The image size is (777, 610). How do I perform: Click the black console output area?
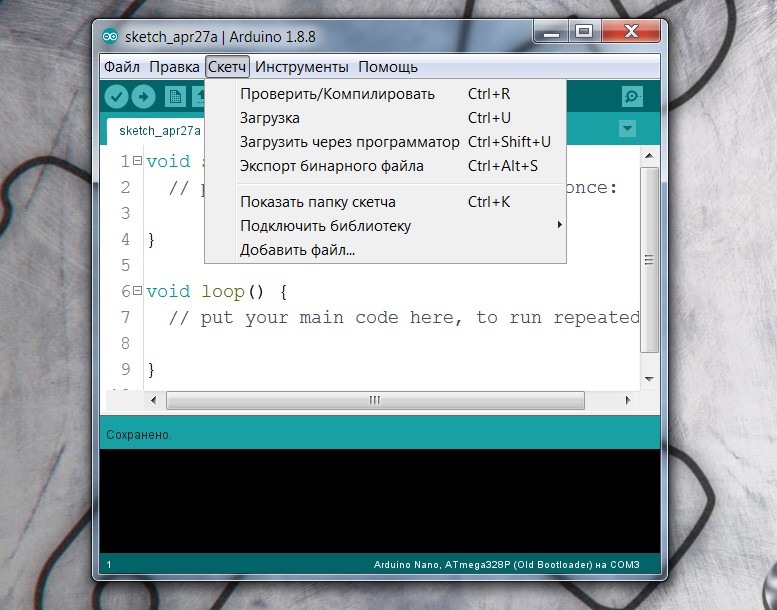tap(380, 501)
